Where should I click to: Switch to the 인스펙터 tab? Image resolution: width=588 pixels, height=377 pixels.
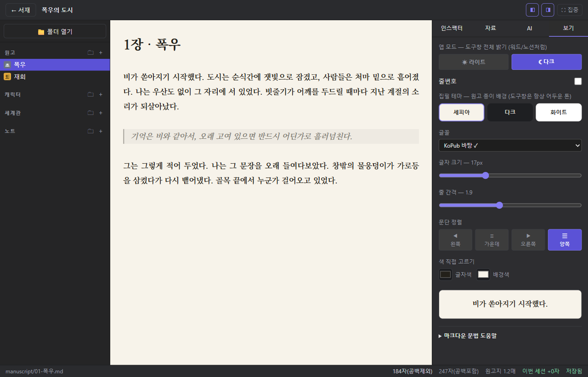452,28
